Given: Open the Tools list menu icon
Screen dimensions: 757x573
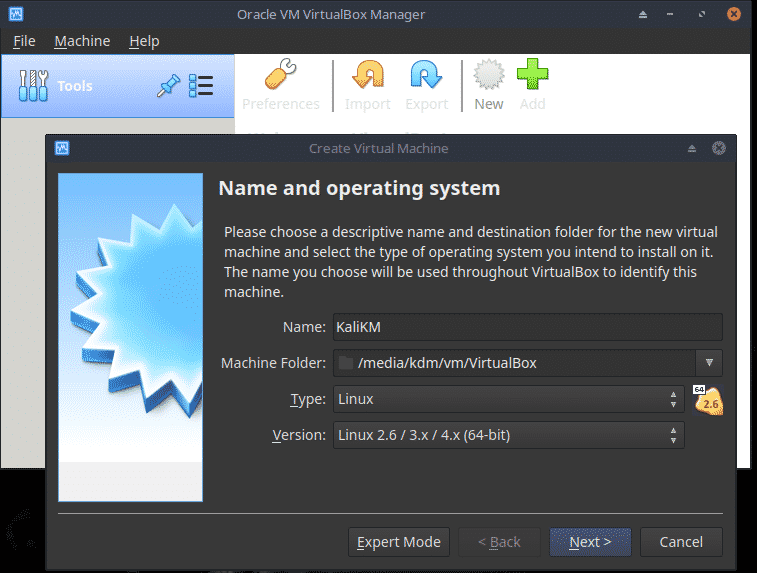Looking at the screenshot, I should (x=201, y=87).
